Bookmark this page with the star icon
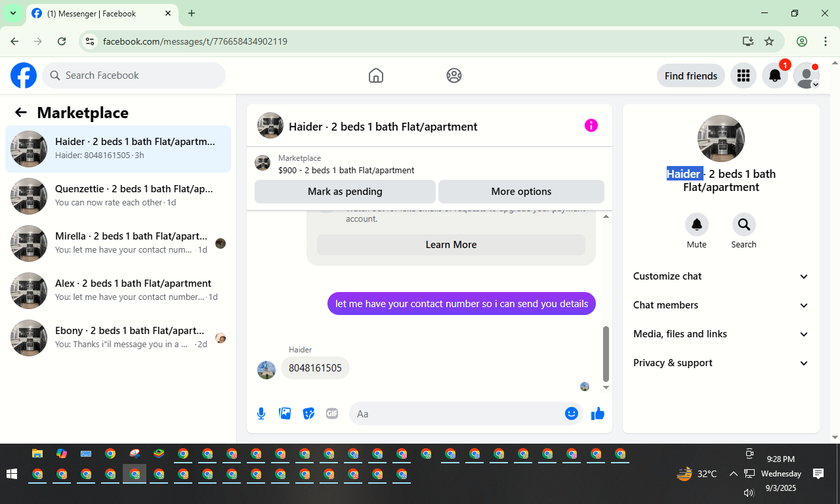The image size is (840, 504). [769, 41]
